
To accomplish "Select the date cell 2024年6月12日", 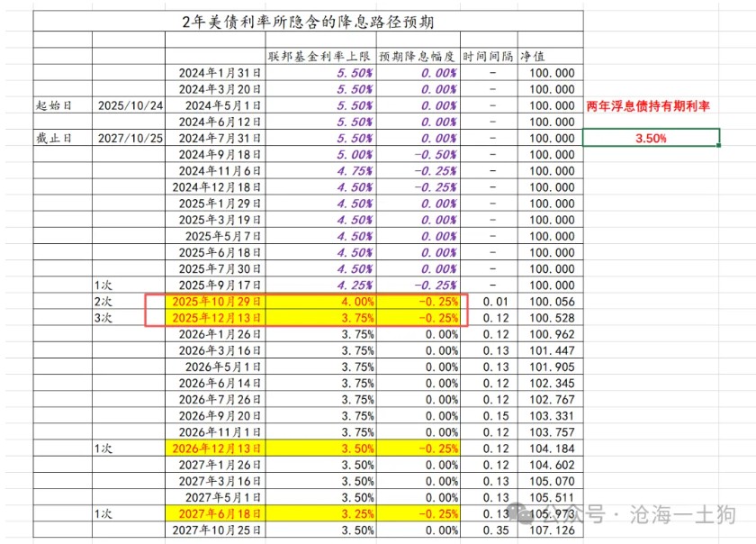I will [215, 122].
